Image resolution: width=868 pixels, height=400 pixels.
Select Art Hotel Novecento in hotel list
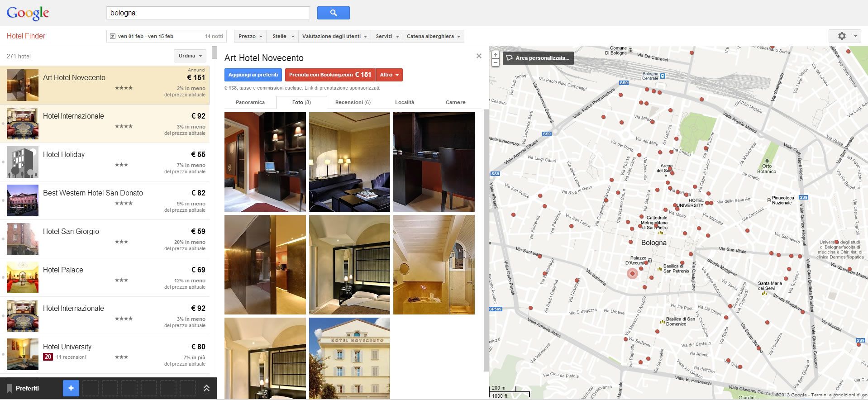click(105, 85)
